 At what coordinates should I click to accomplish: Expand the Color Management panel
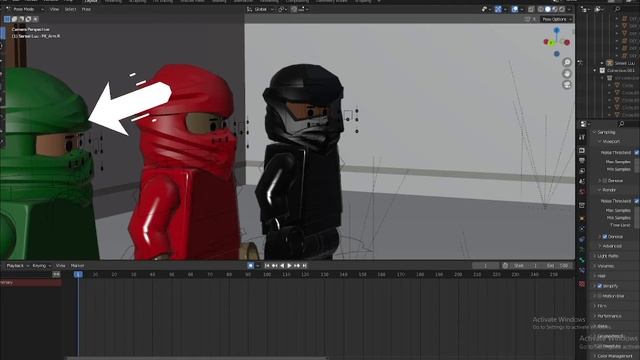615,356
